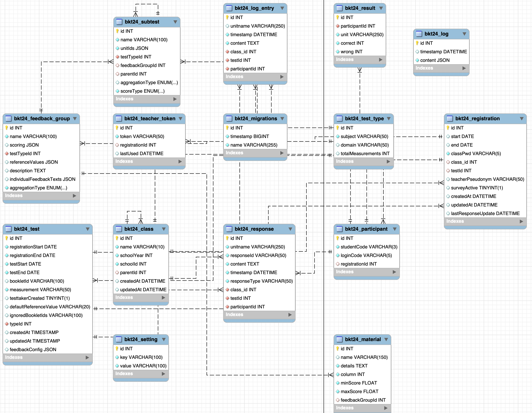
Task: Click the bkt24_test_type table icon
Action: pos(339,119)
